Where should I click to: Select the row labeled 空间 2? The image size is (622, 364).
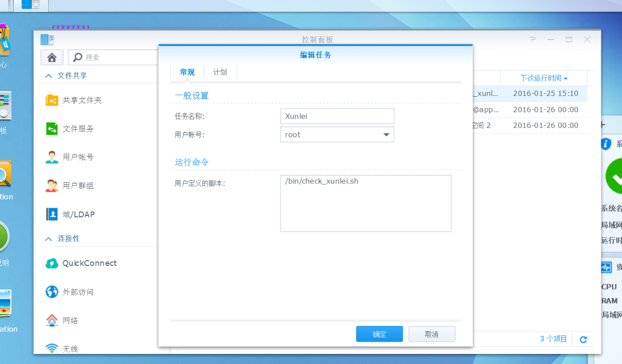pos(530,125)
